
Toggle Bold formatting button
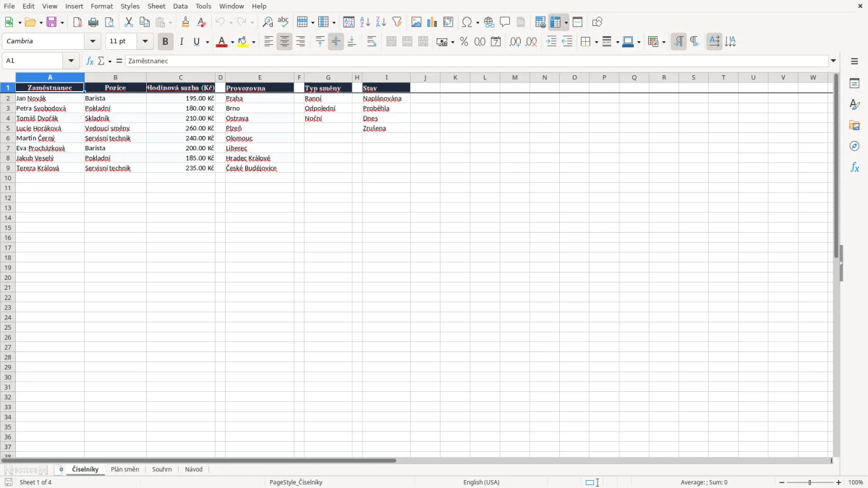[x=166, y=42]
